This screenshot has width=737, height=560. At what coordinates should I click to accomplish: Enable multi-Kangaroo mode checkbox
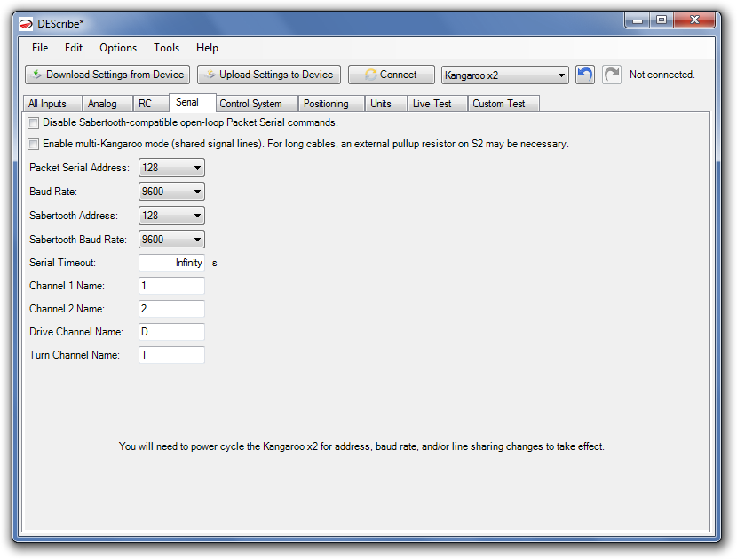34,144
